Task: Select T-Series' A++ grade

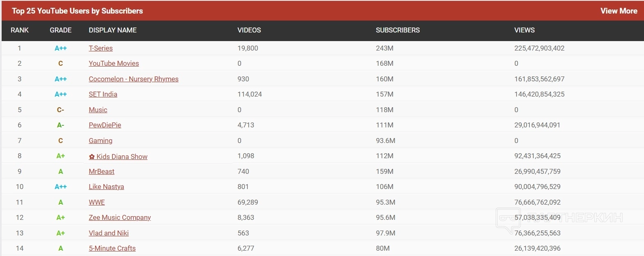Action: point(61,48)
